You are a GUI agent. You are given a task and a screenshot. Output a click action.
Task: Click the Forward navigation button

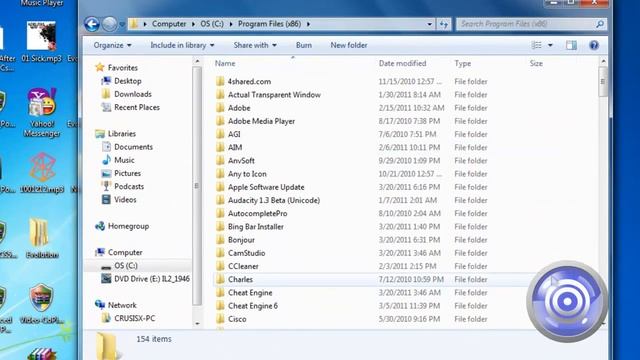click(109, 24)
